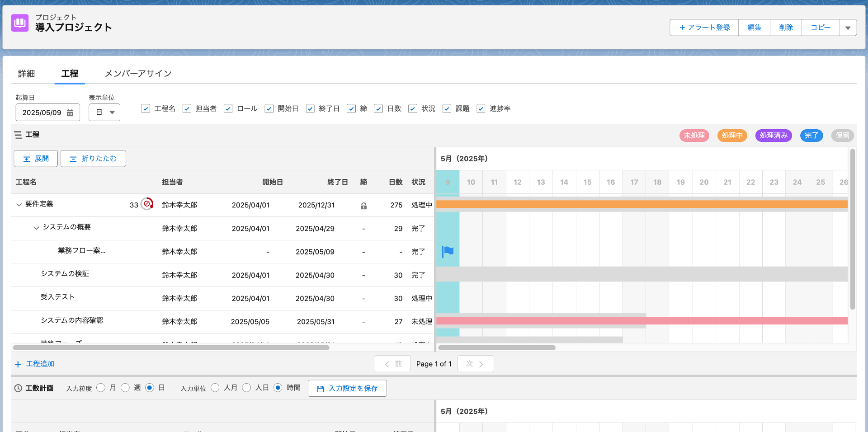
Task: Click the 工程 section list icon
Action: pos(18,135)
